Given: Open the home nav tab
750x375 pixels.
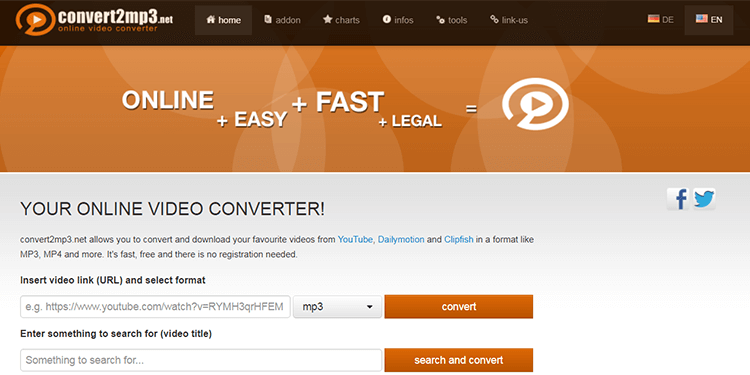Looking at the screenshot, I should tap(223, 20).
